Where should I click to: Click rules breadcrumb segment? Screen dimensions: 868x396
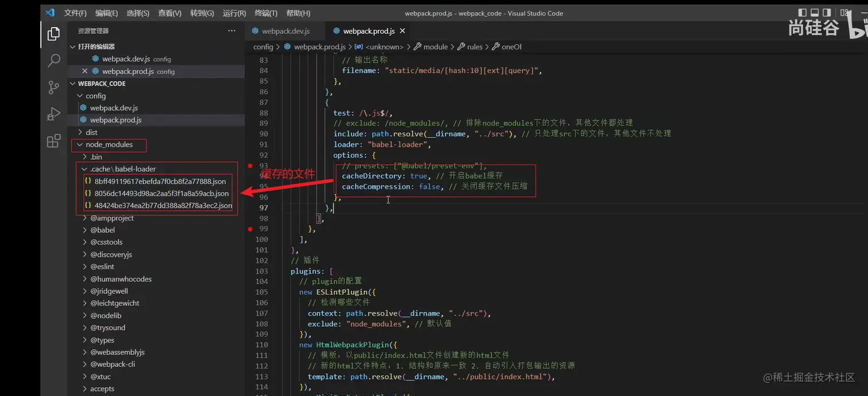pos(470,47)
